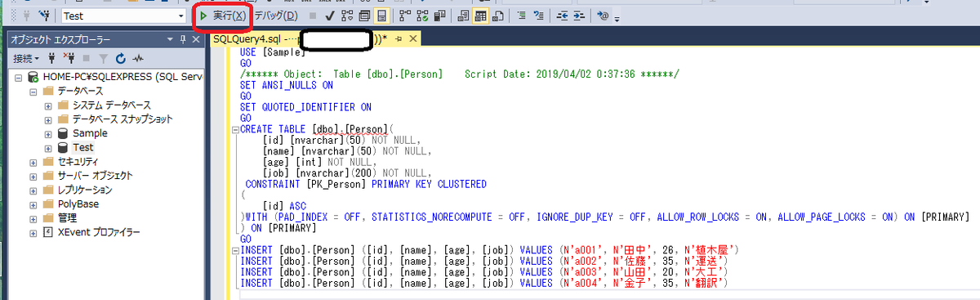Click the Connect Object Explorer plug icon
Screen dimensions: 980x300
[52, 58]
